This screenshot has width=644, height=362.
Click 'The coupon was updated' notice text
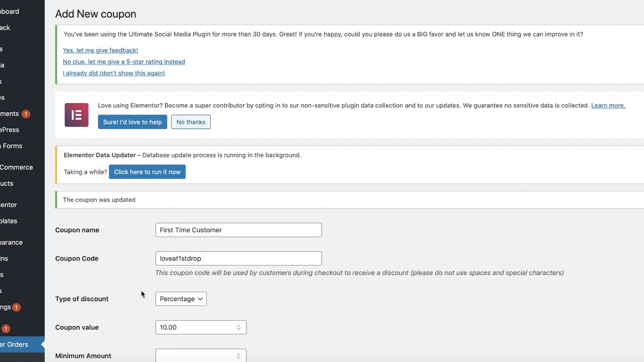(x=99, y=200)
